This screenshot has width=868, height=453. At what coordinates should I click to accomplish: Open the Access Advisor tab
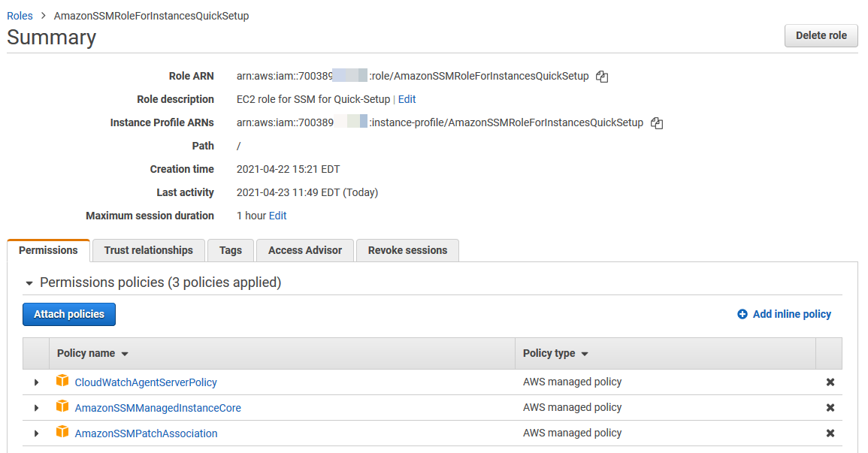pos(305,251)
